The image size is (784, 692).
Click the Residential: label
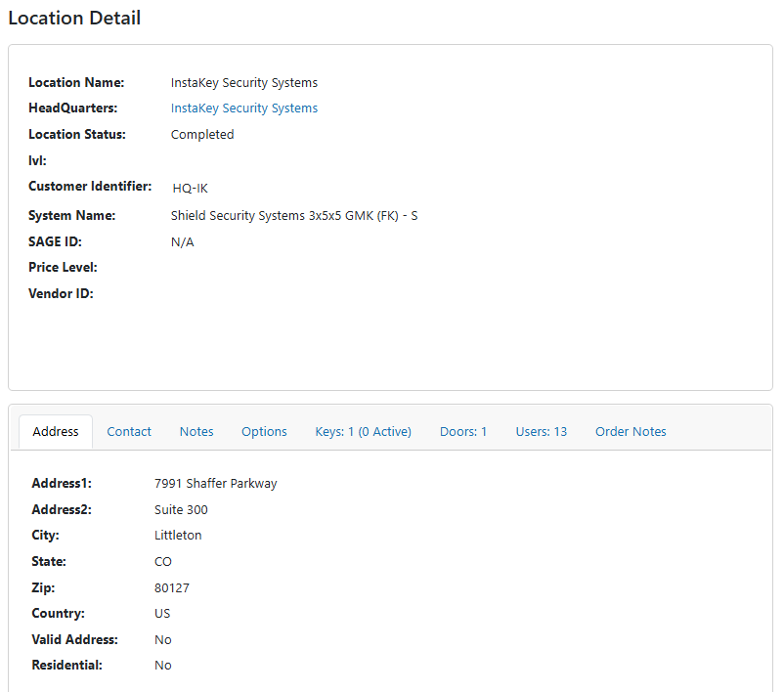click(66, 666)
